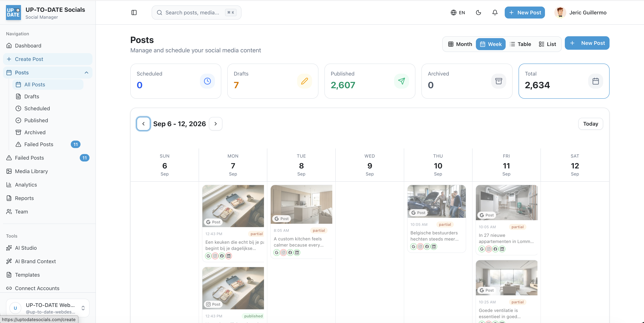Open the UP-TO-DATE Web account switcher
This screenshot has height=323, width=644.
point(48,308)
